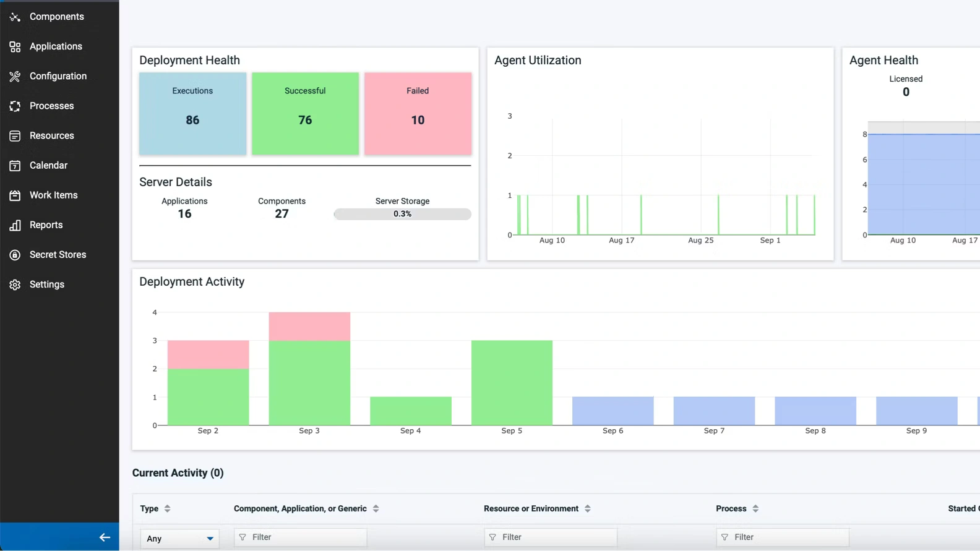Sort the Process column
Image resolution: width=980 pixels, height=551 pixels.
tap(755, 508)
